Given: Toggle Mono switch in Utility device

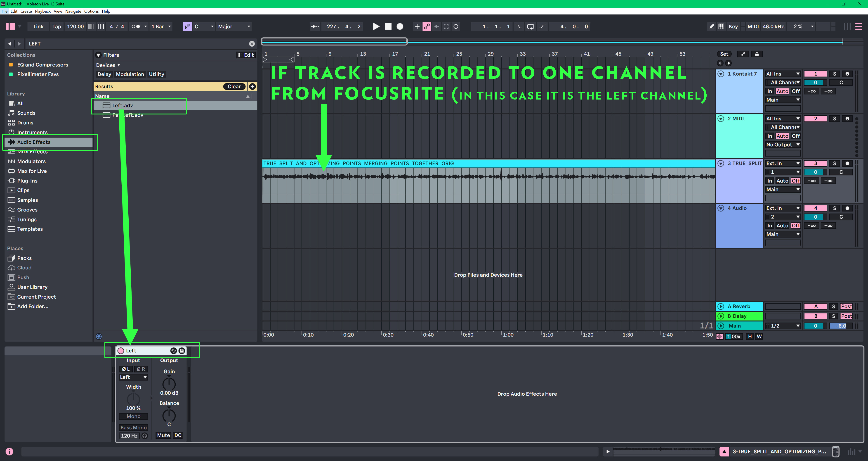Looking at the screenshot, I should coord(133,416).
